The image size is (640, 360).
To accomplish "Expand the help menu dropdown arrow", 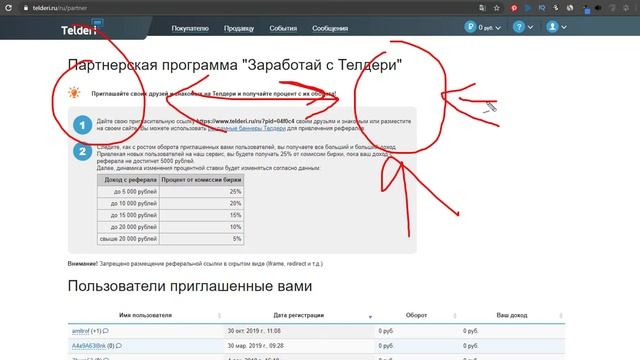I will (530, 27).
